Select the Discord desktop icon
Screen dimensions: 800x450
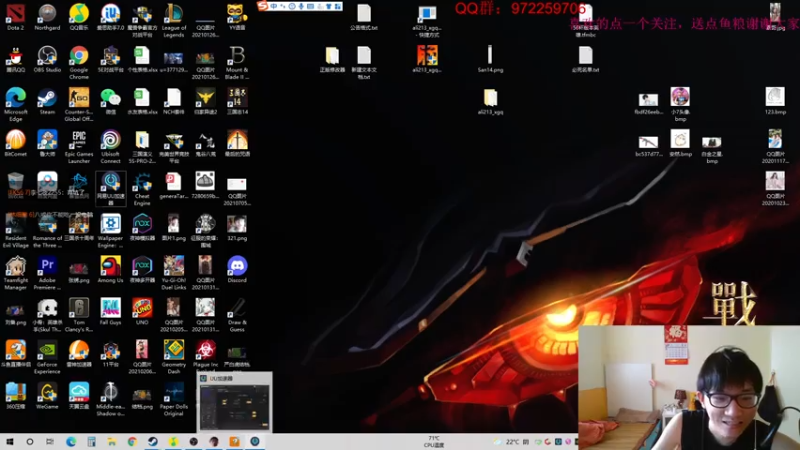237,270
